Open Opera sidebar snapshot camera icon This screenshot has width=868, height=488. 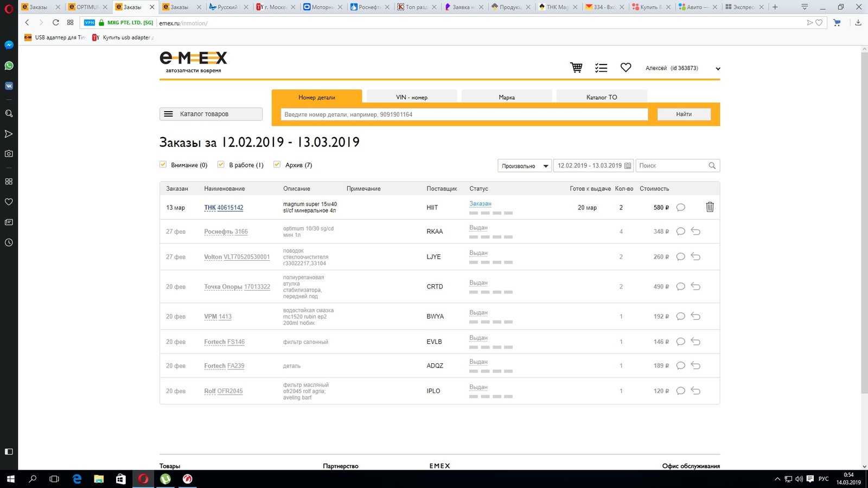[x=9, y=153]
